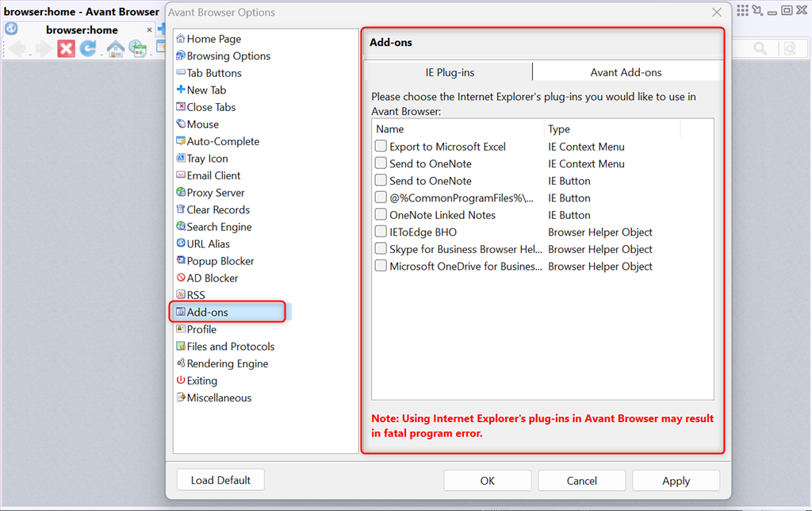Select the browser:home browser tab
The height and width of the screenshot is (511, 812).
point(82,30)
